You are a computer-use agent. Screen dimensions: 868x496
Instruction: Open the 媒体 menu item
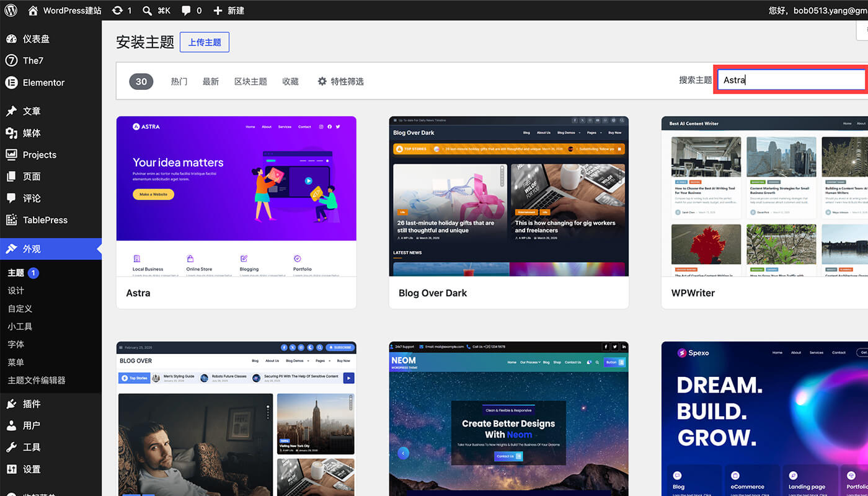click(51, 133)
